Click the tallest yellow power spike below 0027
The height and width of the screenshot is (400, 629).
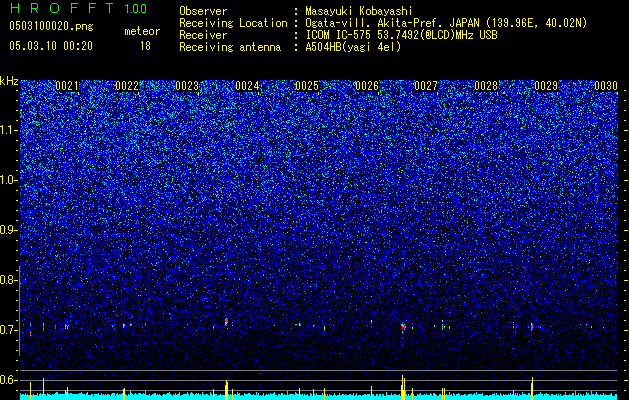coord(402,387)
